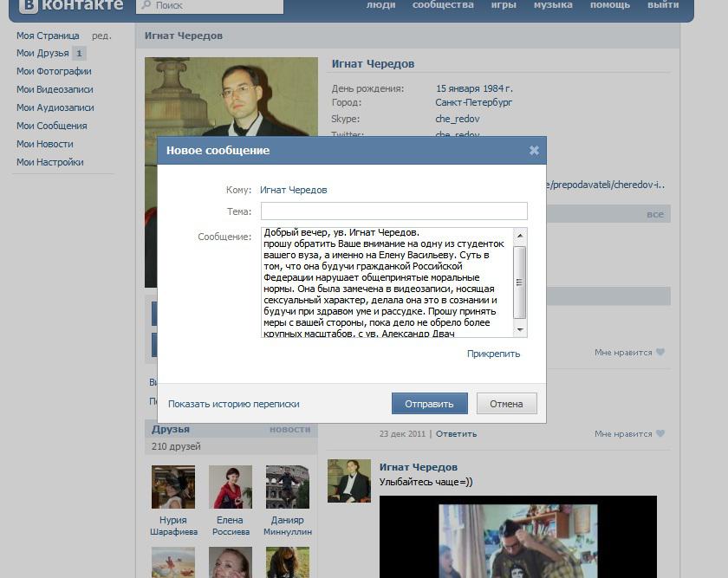Open the люди menu item
This screenshot has width=728, height=578.
[x=380, y=4]
